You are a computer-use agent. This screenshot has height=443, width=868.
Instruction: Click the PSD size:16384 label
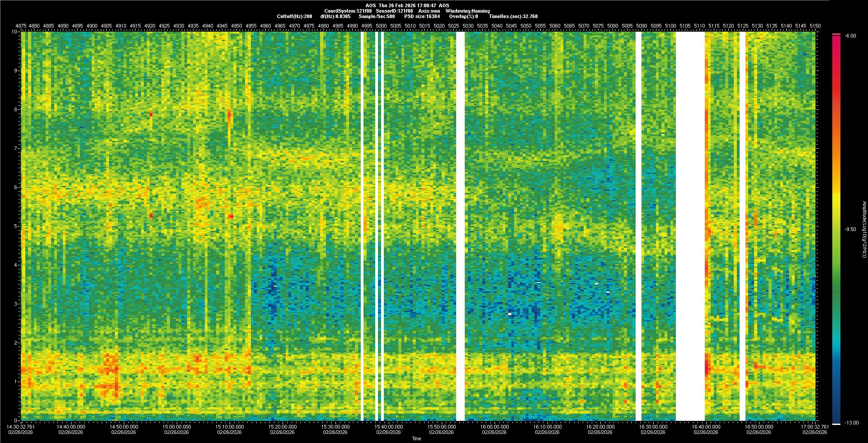pos(422,16)
